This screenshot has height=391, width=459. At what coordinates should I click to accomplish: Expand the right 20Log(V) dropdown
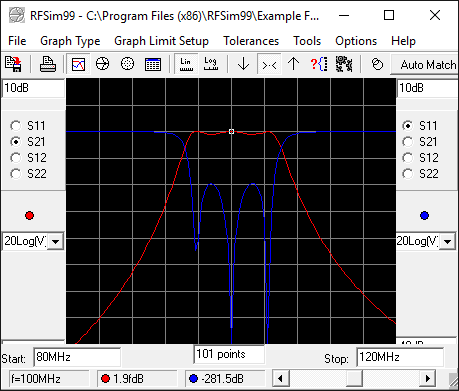pos(448,241)
